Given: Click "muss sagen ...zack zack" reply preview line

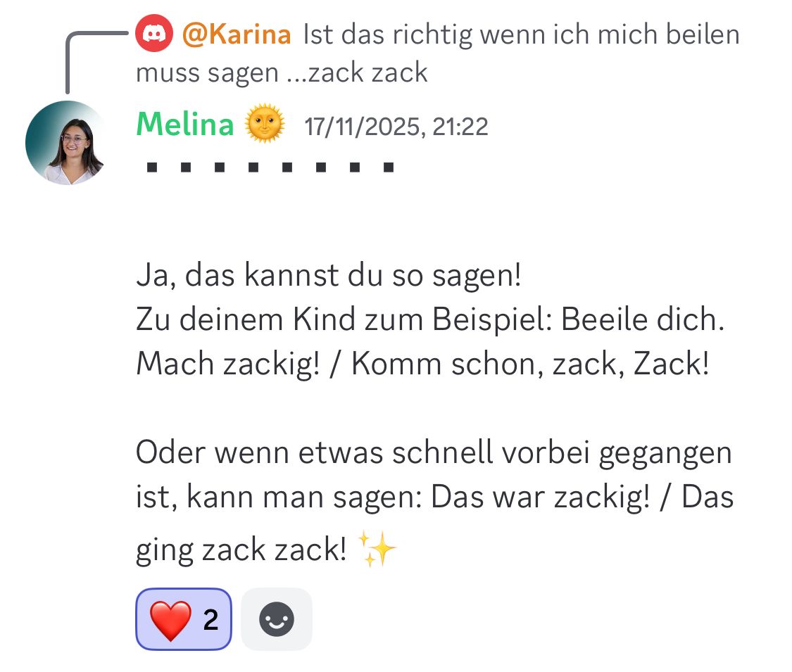Looking at the screenshot, I should (282, 72).
